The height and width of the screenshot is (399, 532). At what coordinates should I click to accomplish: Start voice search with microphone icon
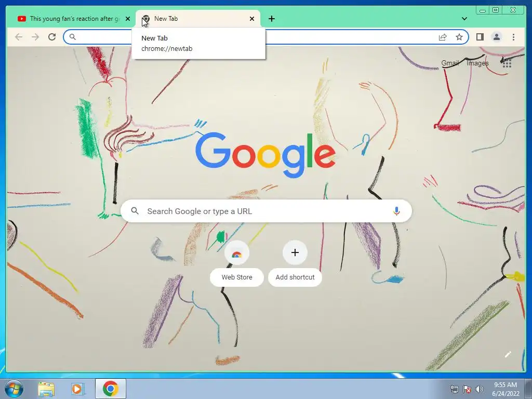click(x=396, y=211)
